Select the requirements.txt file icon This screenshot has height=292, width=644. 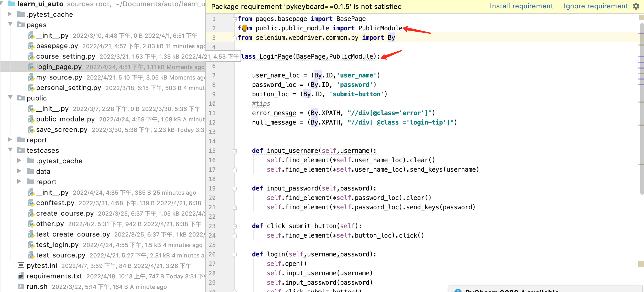click(21, 276)
